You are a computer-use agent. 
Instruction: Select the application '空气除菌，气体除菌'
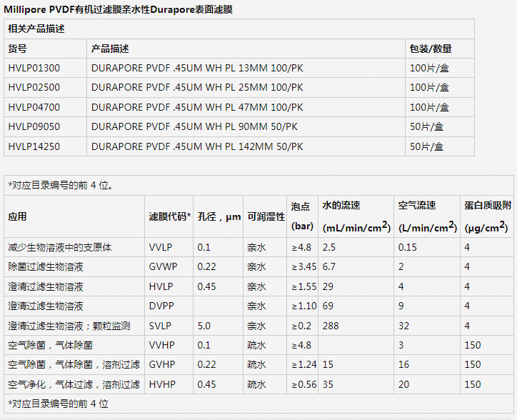click(51, 346)
